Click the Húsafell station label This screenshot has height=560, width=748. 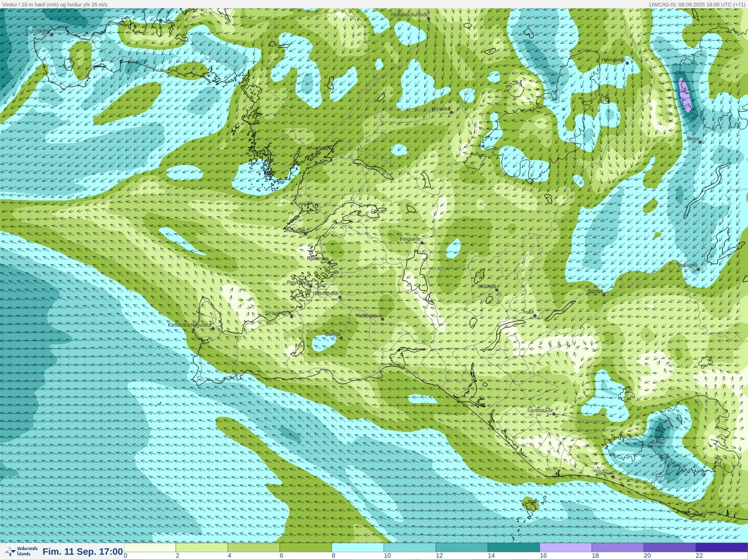(441, 109)
